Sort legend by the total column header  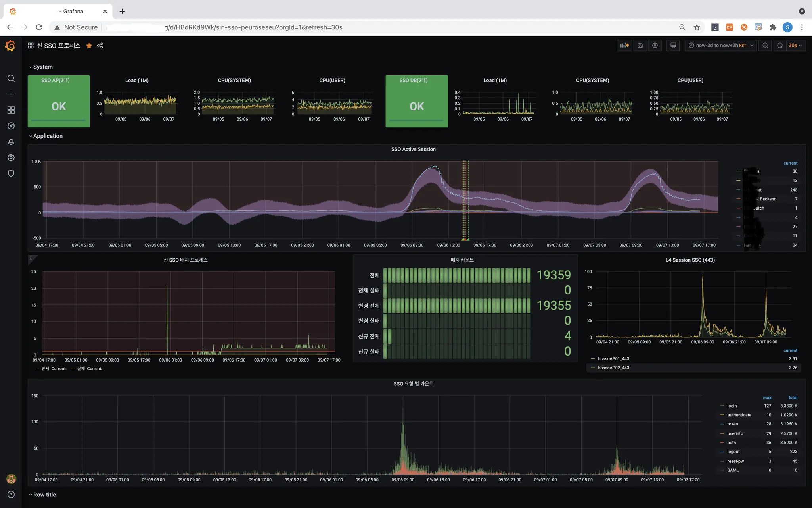pyautogui.click(x=793, y=398)
